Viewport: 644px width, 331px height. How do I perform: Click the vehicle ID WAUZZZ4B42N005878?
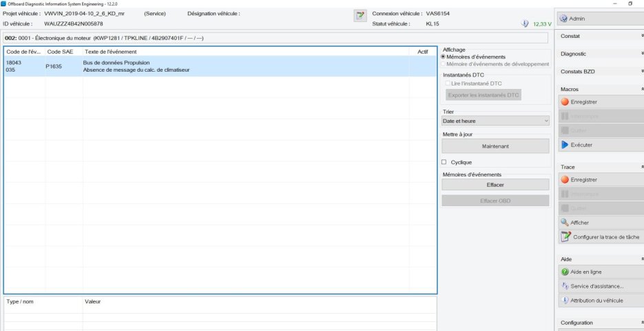coord(74,24)
